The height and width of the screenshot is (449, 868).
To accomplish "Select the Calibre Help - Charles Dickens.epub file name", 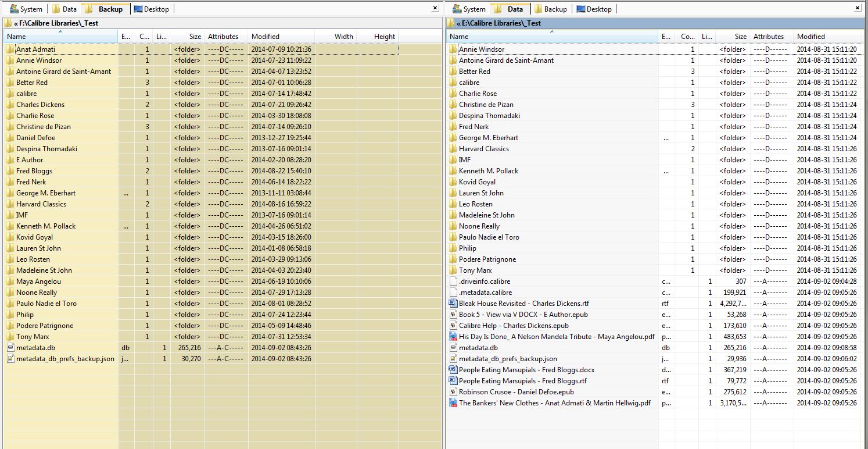I will coord(514,326).
